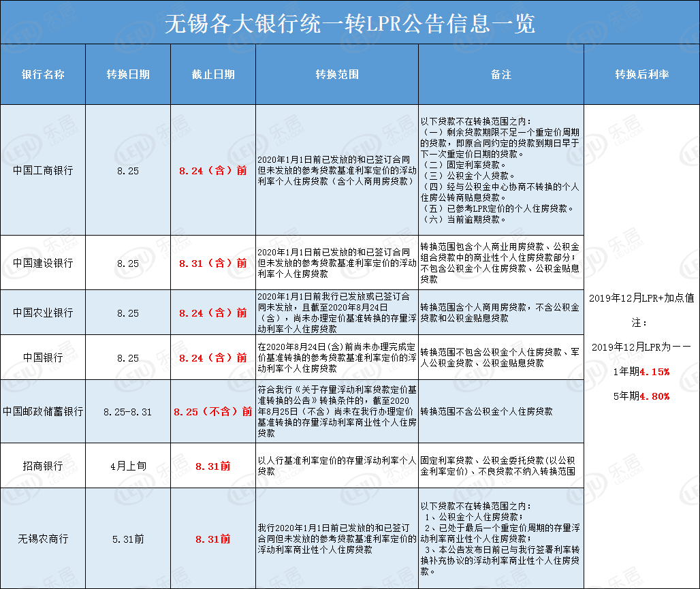Click the 中国农业银行 bank name cell

42,312
